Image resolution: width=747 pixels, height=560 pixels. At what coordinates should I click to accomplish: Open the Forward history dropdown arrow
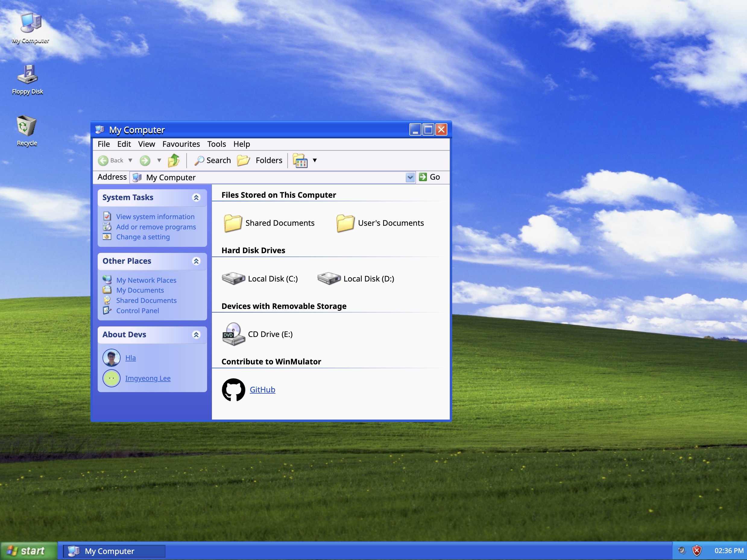159,160
